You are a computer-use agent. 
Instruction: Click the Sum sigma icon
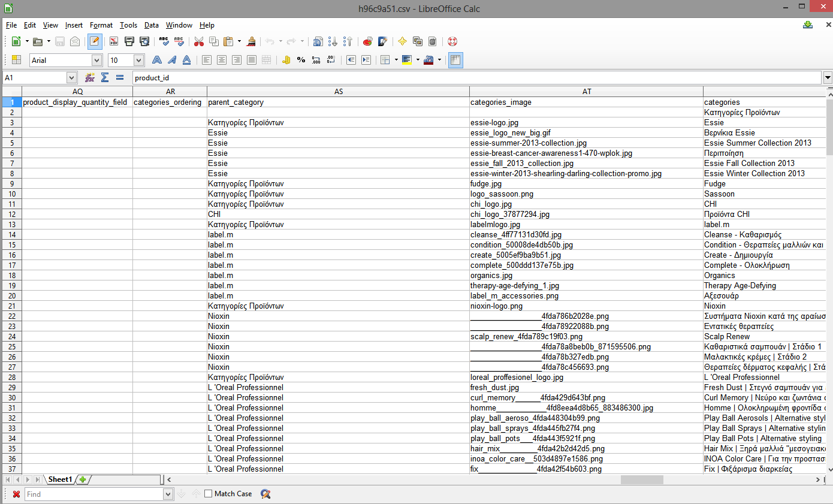105,77
